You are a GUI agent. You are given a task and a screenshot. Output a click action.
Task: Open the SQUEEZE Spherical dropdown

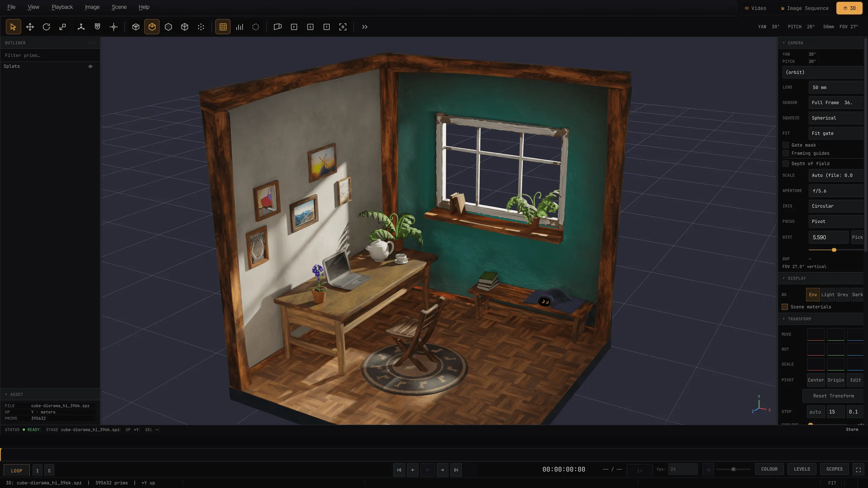click(836, 118)
